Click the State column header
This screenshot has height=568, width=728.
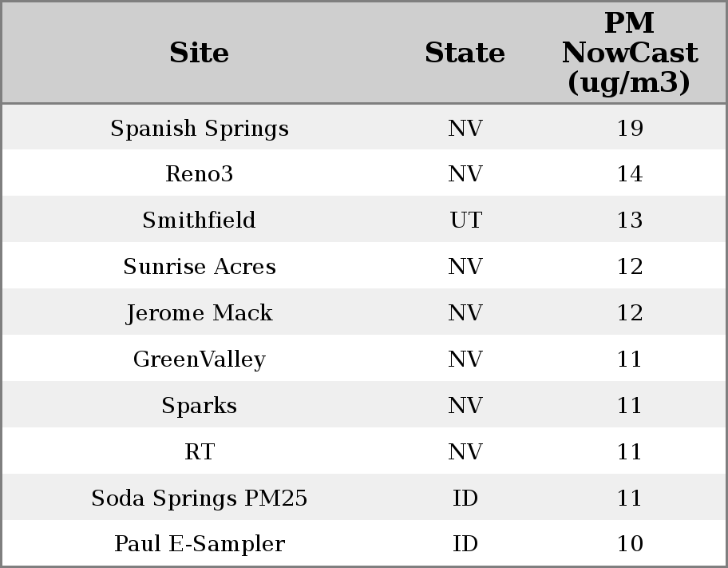pyautogui.click(x=465, y=53)
